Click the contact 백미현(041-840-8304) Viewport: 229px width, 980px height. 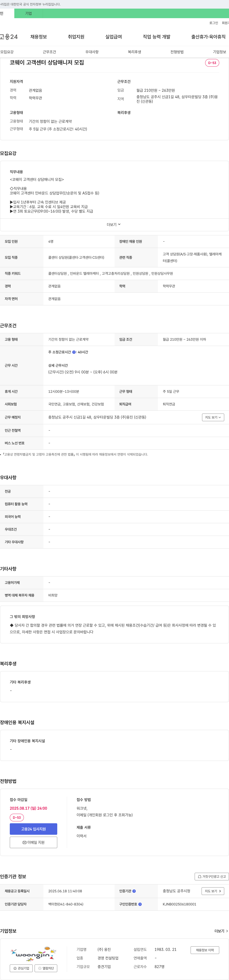(66, 904)
